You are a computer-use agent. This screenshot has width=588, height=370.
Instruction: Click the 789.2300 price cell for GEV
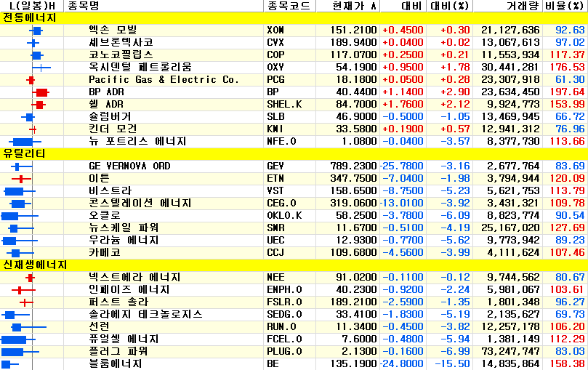[354, 166]
